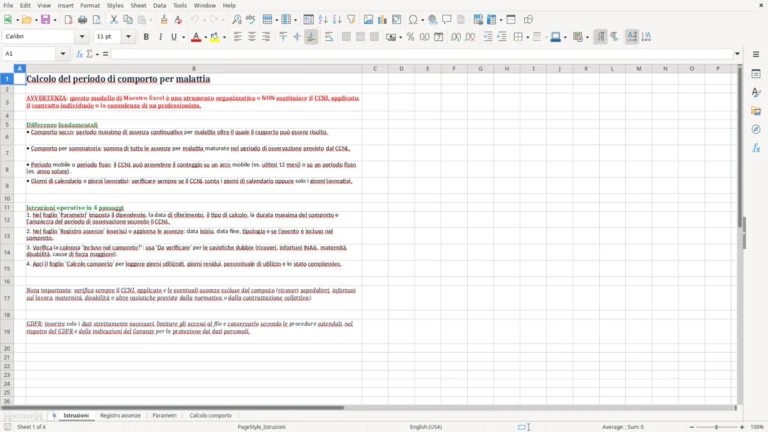Screen dimensions: 768x432
Task: Click the formula equals sign icon
Action: (105, 54)
